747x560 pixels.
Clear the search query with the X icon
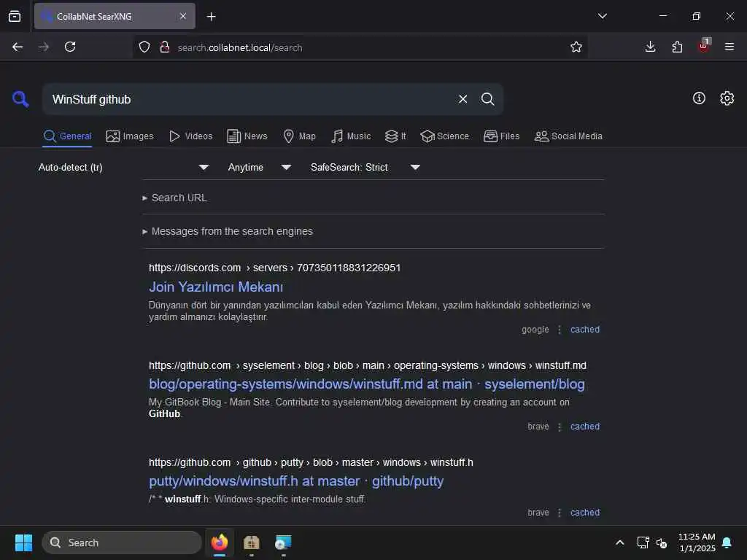point(462,99)
